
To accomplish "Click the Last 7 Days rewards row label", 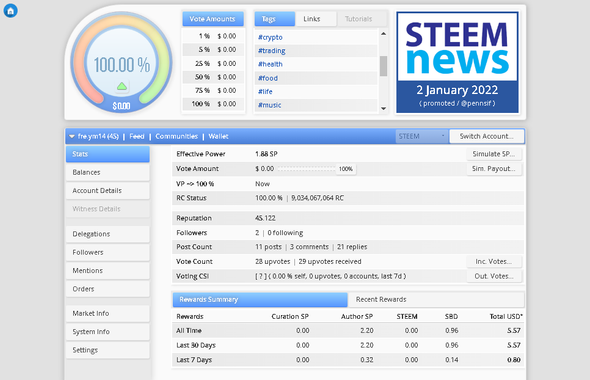I will [x=194, y=360].
